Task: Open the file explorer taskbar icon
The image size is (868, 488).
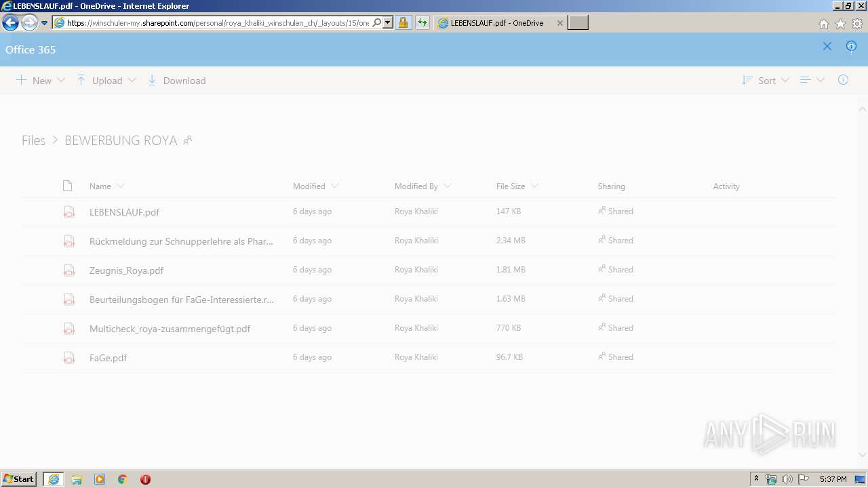Action: [77, 479]
